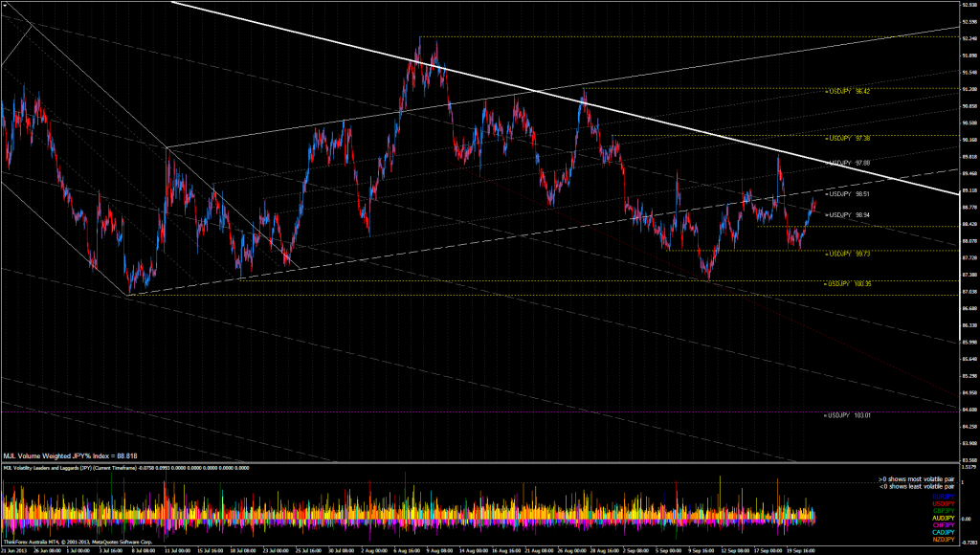This screenshot has height=555, width=980.
Task: Click the '>0 shows most volatile pair' note
Action: (916, 479)
